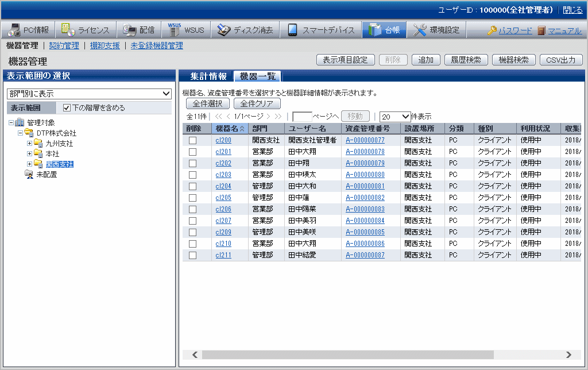Open asset number A-000000081 link
The image size is (588, 370).
[365, 186]
